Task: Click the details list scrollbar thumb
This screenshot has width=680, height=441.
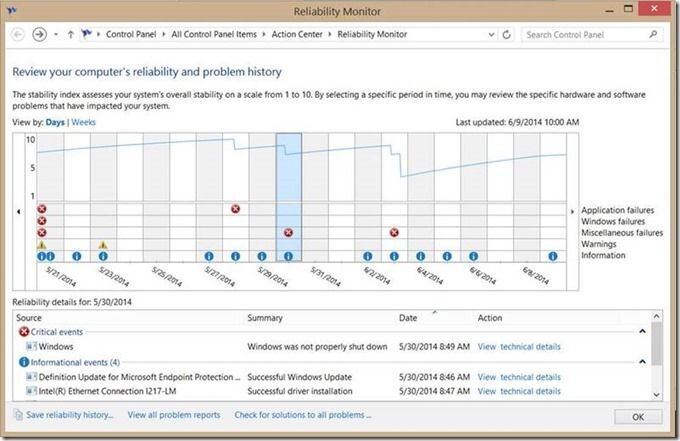Action: (657, 343)
